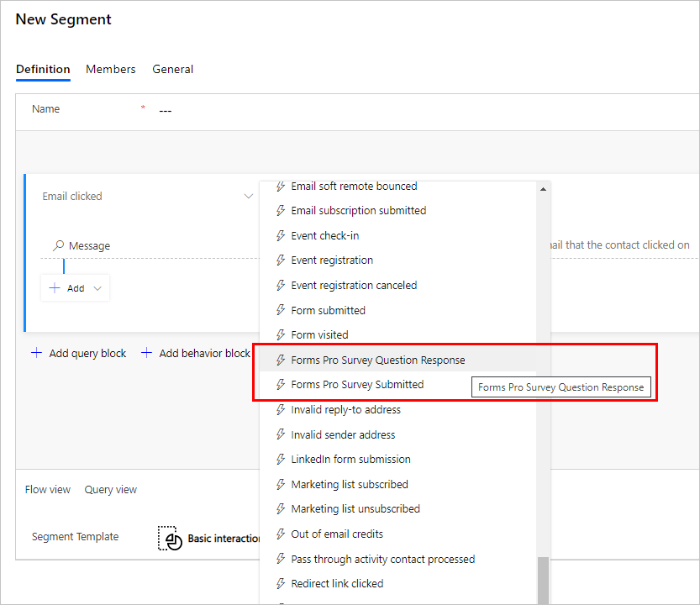Open the Members tab

click(x=111, y=69)
